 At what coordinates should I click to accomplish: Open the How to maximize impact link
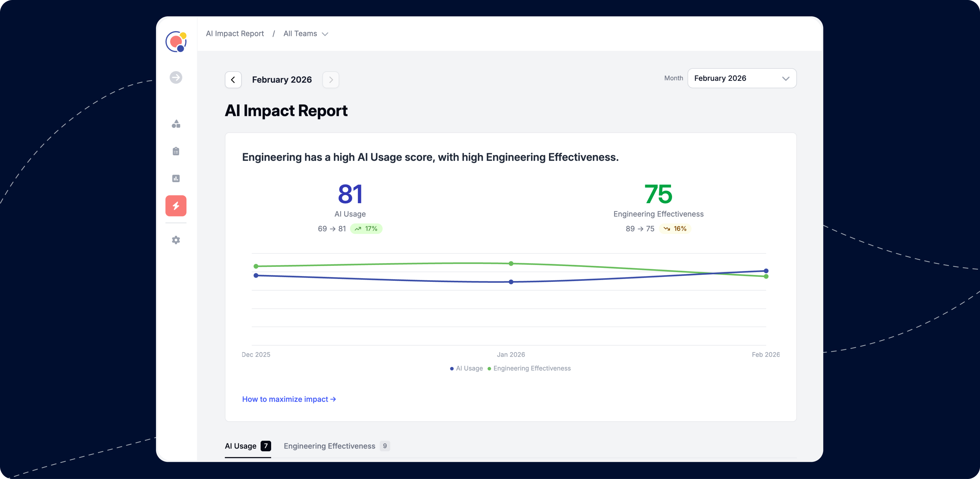pos(289,399)
